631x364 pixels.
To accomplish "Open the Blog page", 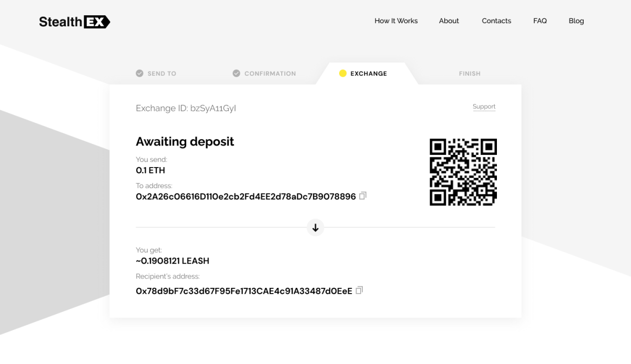I will tap(576, 20).
